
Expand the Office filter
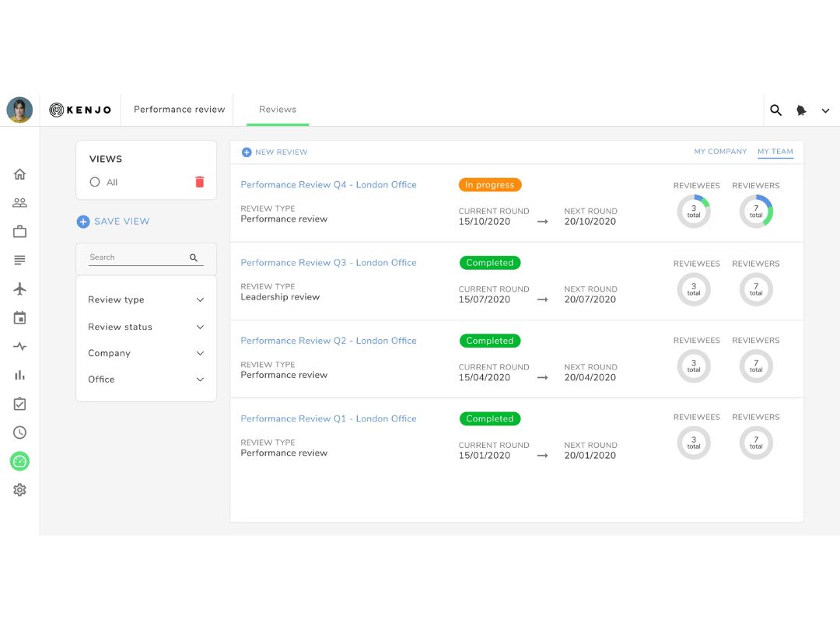click(x=146, y=380)
